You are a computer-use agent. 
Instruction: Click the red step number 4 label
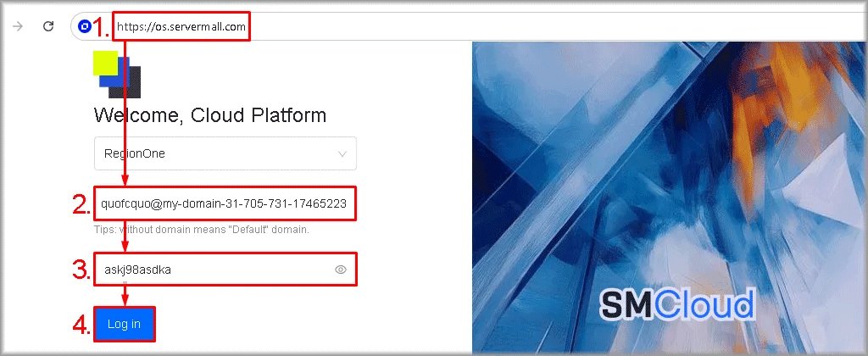click(81, 325)
